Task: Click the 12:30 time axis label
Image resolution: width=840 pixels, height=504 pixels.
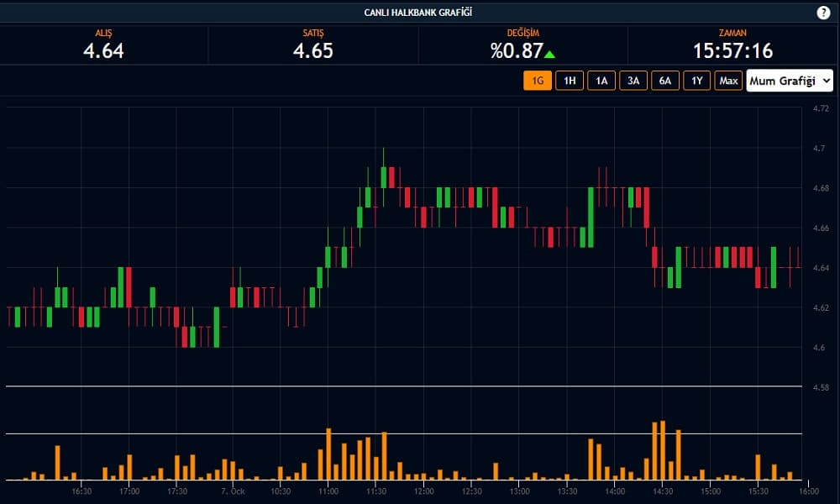Action: 471,491
